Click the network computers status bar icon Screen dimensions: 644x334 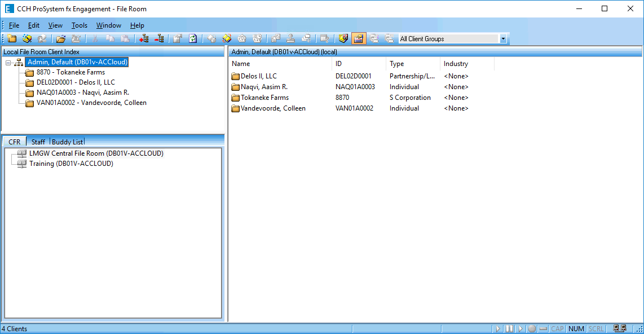[620, 328]
